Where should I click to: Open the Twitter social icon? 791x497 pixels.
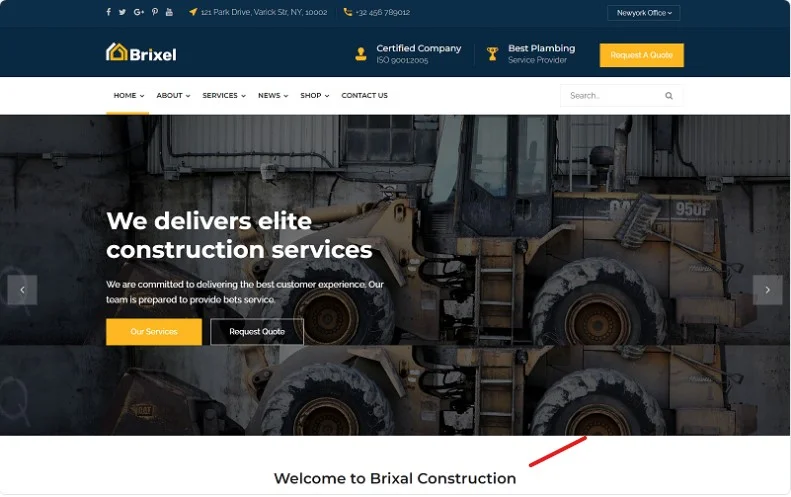click(122, 12)
